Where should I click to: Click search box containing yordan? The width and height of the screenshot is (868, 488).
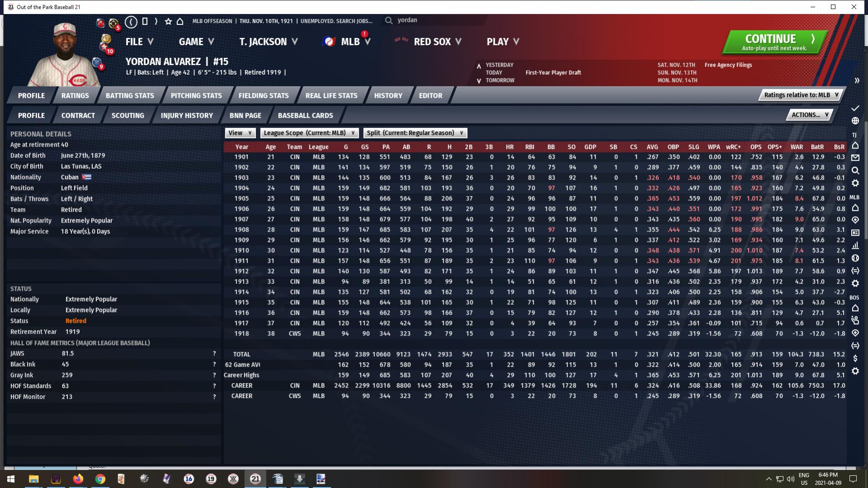(434, 20)
